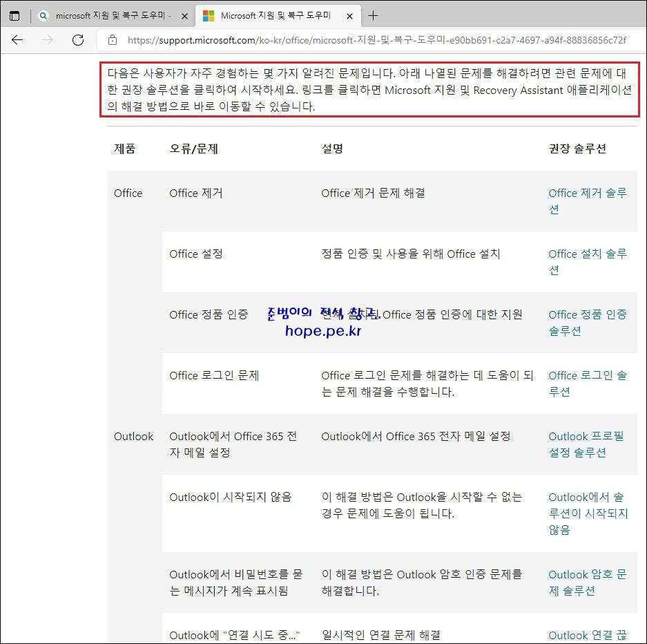Image resolution: width=647 pixels, height=644 pixels.
Task: Switch to the microsoft 지원 및 복구 도우미 search tab
Action: 111,16
